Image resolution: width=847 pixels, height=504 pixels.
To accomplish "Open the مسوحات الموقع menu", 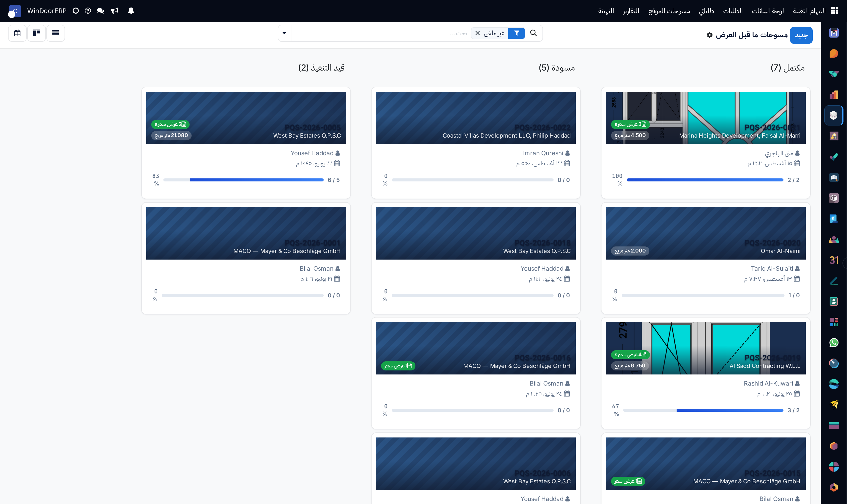I will pos(669,11).
